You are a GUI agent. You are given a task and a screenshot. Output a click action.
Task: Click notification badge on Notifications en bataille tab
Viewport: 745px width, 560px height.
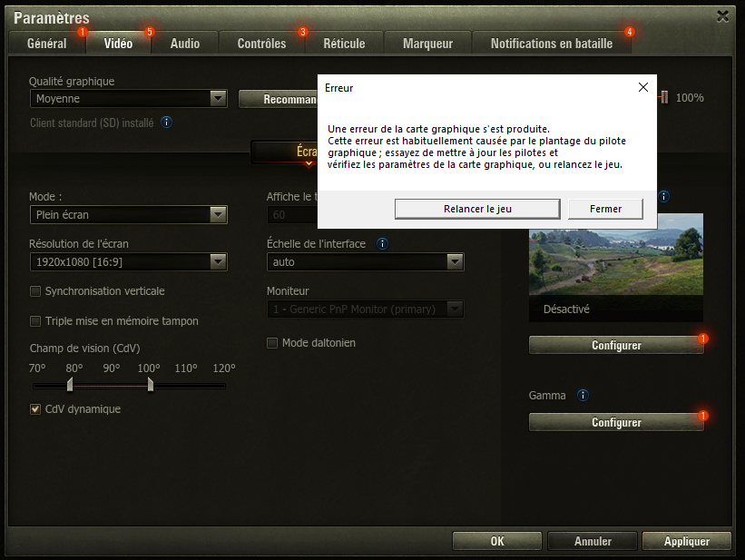point(630,32)
